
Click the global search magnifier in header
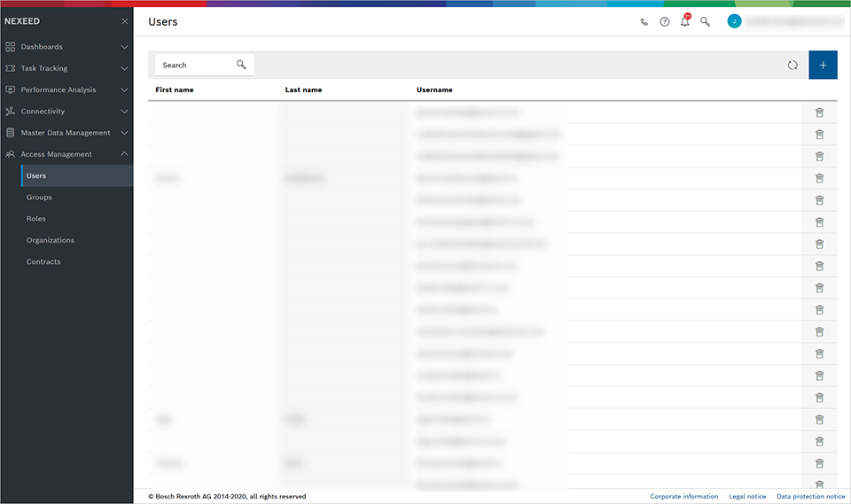705,21
